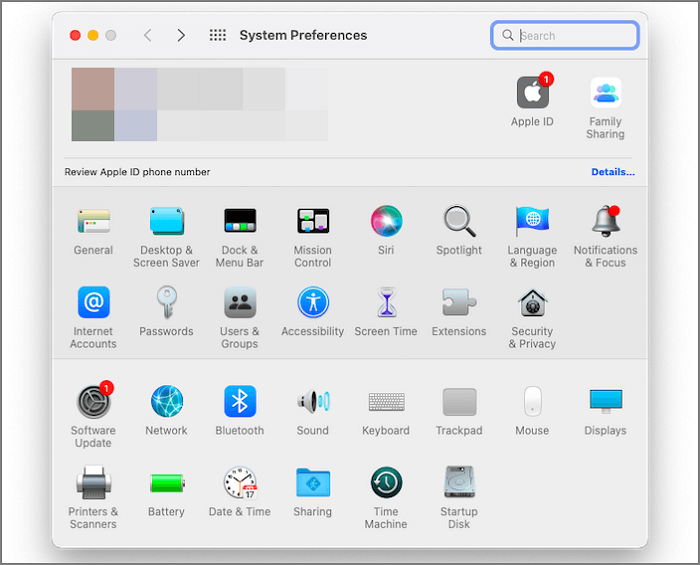Open Software Update pane

pyautogui.click(x=93, y=402)
